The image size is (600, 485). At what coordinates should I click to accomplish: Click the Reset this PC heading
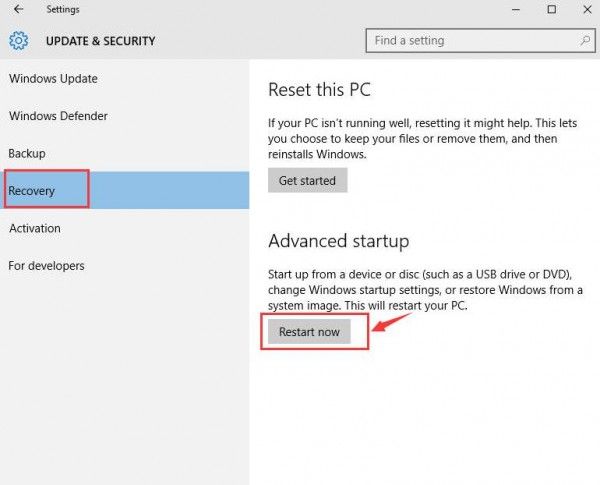[x=319, y=90]
